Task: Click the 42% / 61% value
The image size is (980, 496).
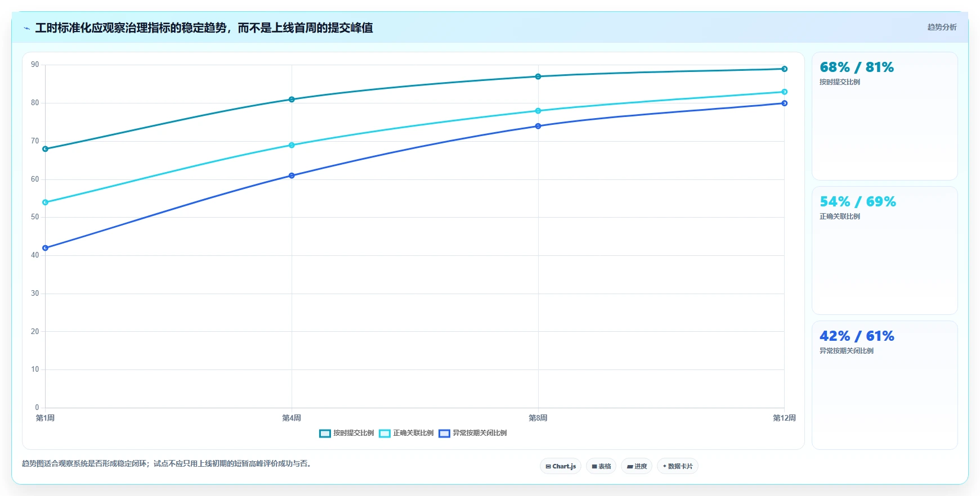Action: tap(857, 336)
